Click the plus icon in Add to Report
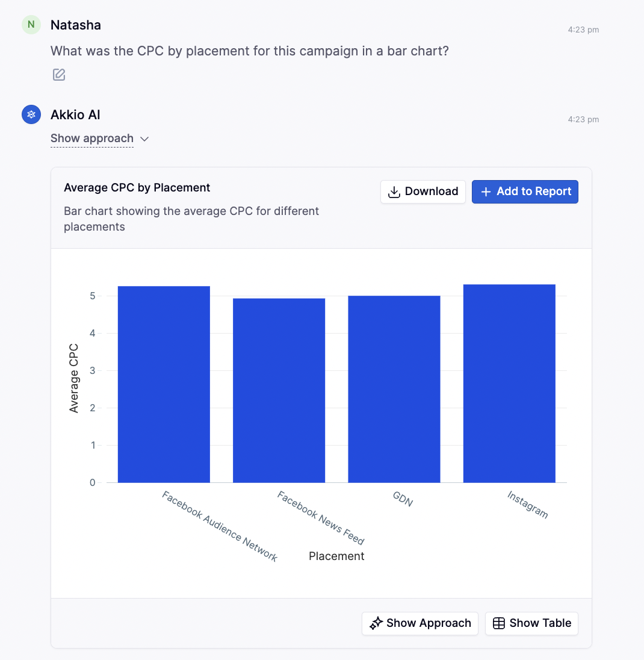The image size is (644, 660). point(486,192)
